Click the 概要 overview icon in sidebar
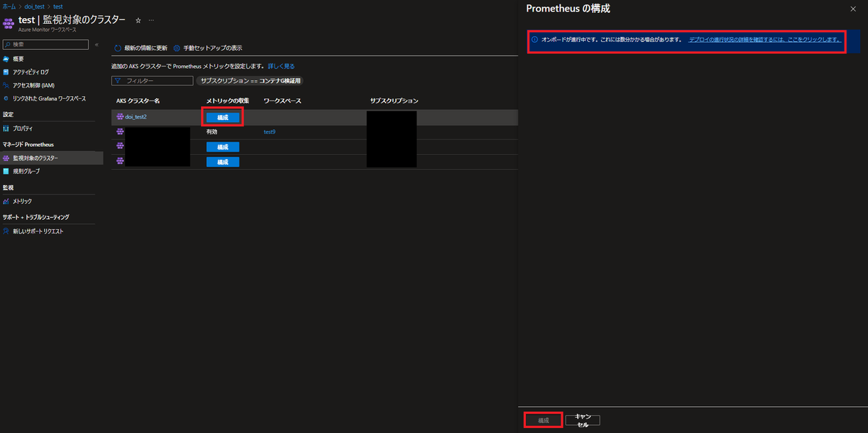Viewport: 868px width, 433px height. [x=6, y=59]
